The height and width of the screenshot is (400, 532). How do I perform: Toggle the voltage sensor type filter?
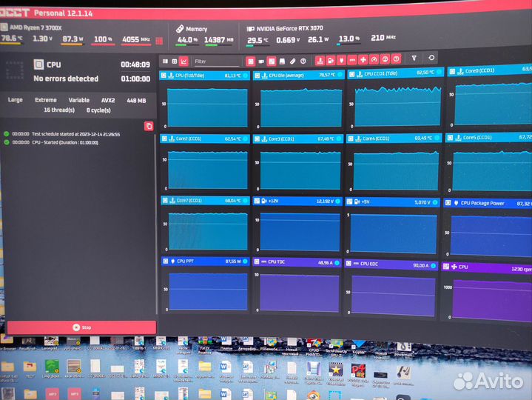pos(331,61)
